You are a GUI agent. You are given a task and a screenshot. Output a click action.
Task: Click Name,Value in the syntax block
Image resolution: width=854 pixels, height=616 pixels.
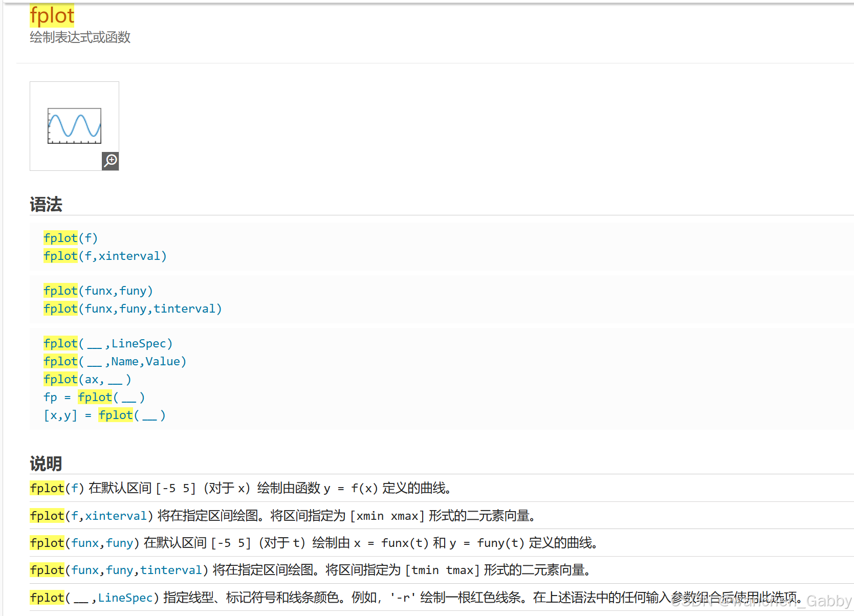(146, 361)
